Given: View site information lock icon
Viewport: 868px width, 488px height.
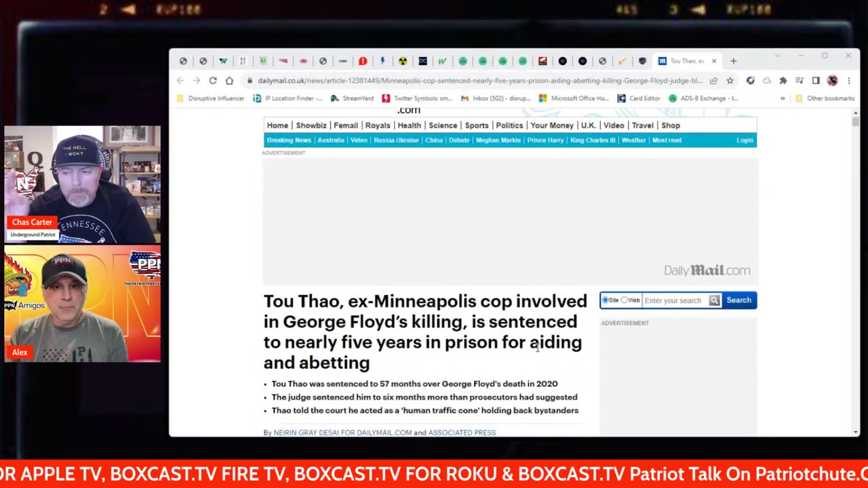Looking at the screenshot, I should pos(250,81).
